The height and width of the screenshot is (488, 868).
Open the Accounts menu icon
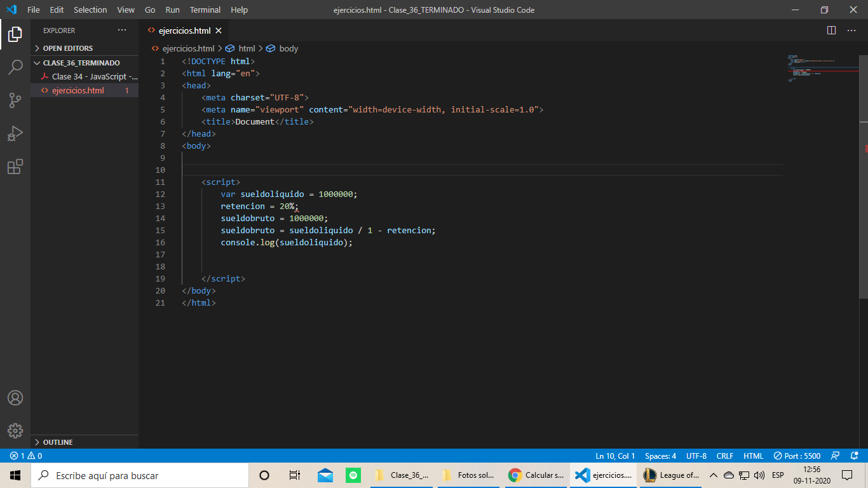click(x=15, y=398)
